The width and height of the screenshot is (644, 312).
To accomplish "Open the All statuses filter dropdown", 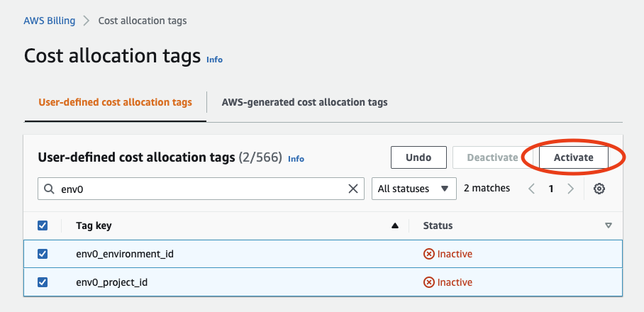I will (x=414, y=189).
